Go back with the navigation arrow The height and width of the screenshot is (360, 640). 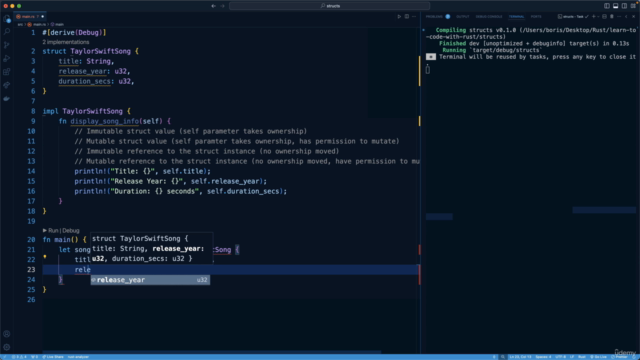213,6
